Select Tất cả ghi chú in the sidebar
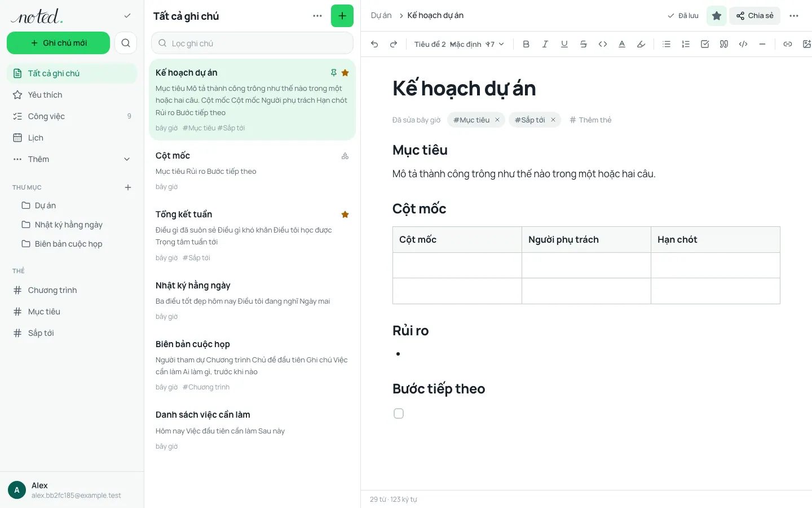812x508 pixels. pyautogui.click(x=72, y=73)
